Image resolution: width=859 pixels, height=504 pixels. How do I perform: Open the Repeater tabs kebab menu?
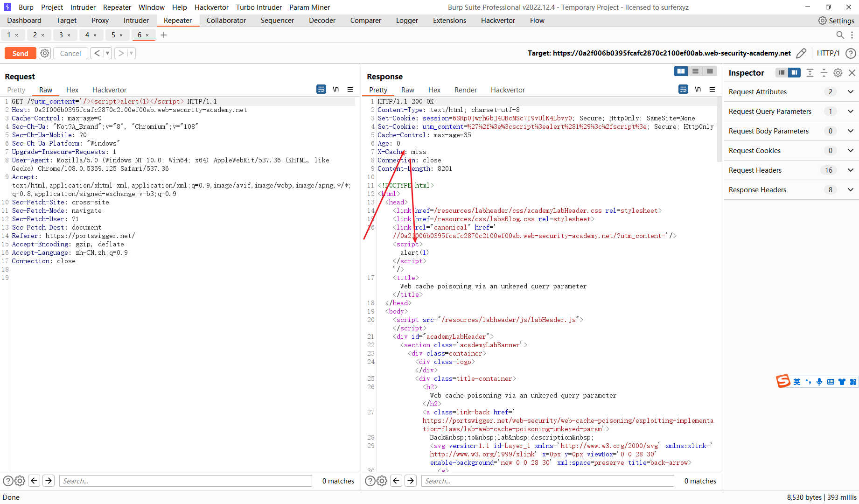[x=852, y=35]
